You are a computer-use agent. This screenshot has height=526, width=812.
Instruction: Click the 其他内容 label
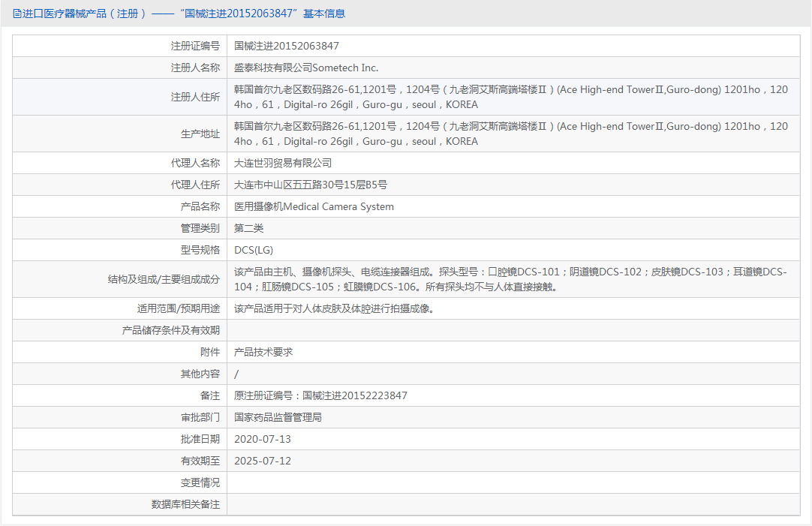[200, 374]
